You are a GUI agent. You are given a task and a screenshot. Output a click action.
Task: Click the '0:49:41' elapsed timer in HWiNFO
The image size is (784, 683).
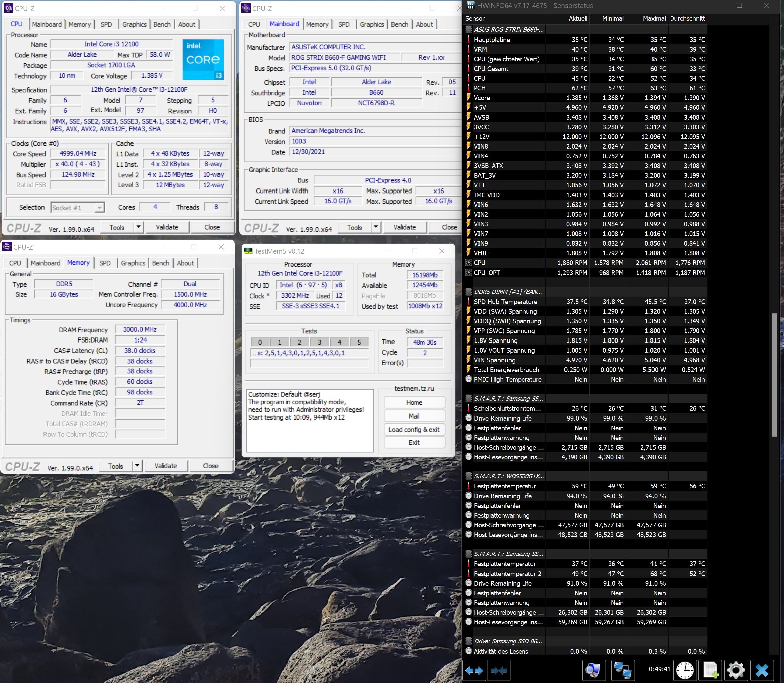pos(660,669)
